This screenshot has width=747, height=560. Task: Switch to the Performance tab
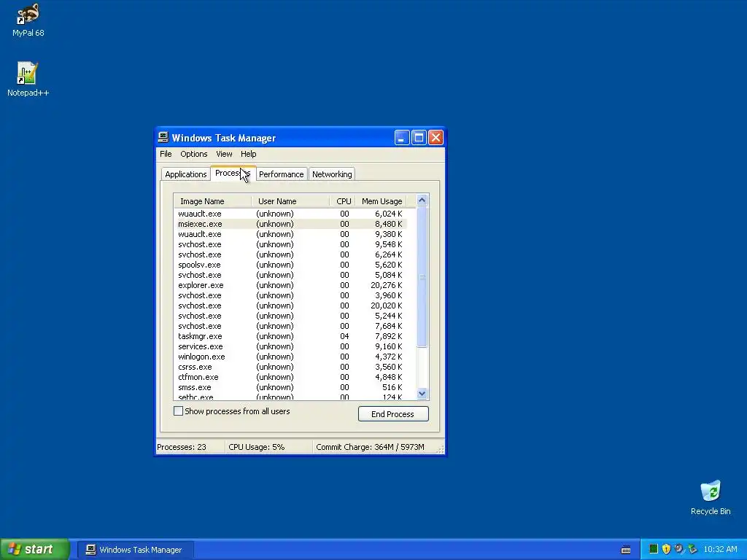click(281, 174)
